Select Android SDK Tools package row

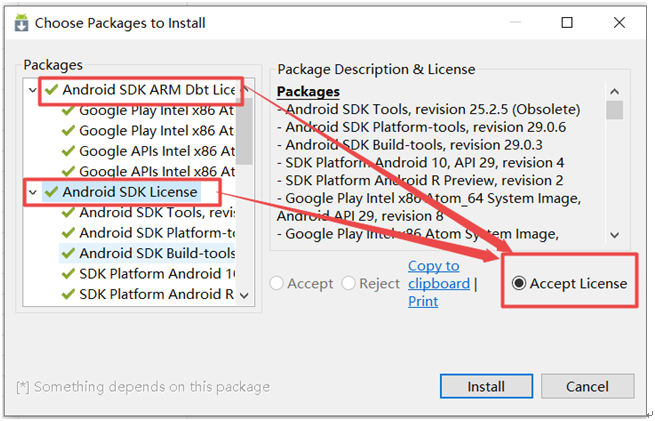click(x=157, y=212)
